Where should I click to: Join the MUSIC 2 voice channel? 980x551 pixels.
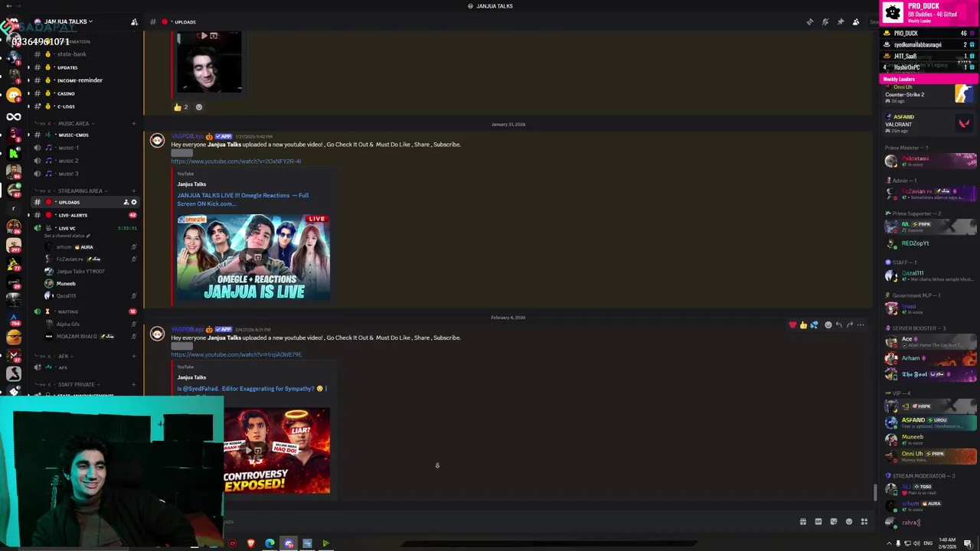coord(69,161)
